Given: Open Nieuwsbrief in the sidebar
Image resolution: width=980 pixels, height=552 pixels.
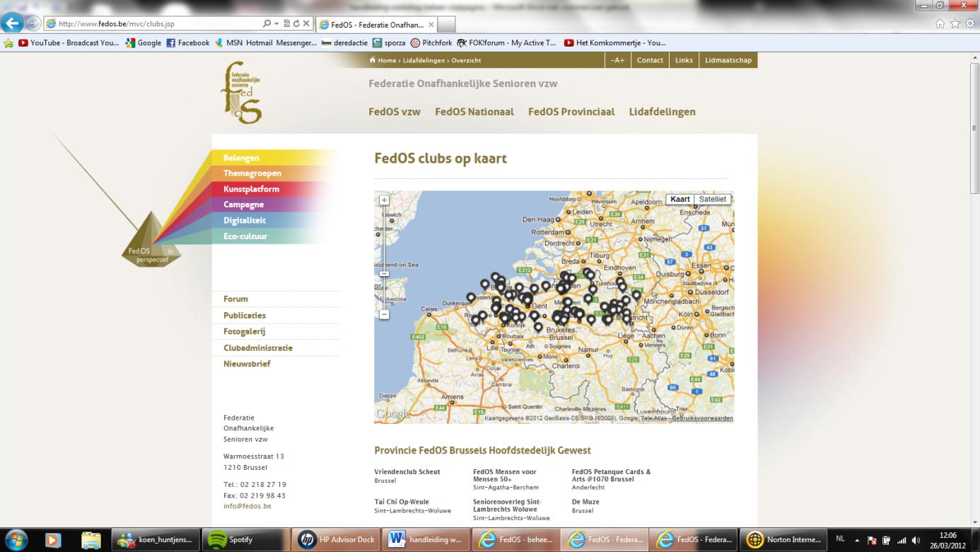Looking at the screenshot, I should (247, 364).
